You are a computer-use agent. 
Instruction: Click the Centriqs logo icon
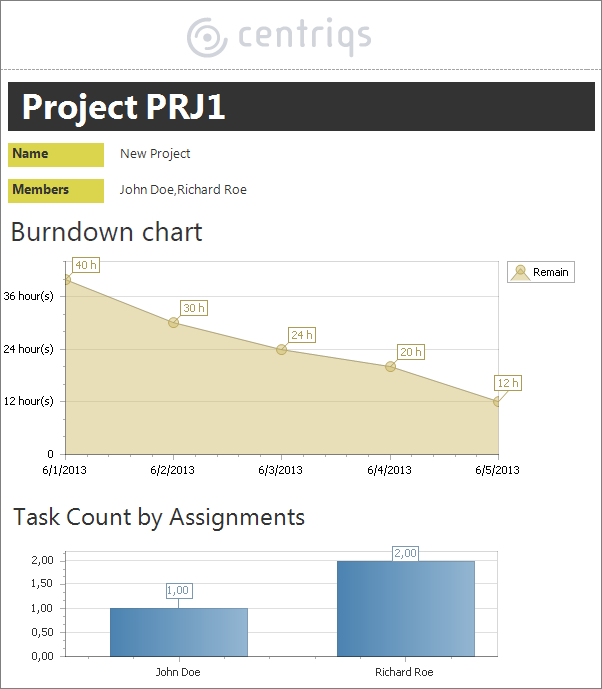pos(207,37)
